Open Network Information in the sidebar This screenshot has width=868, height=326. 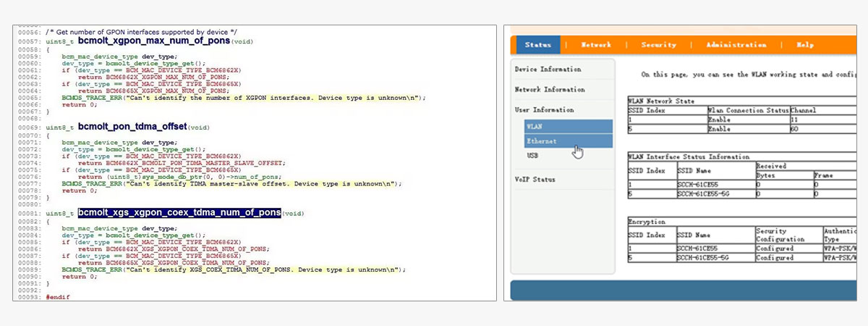click(550, 90)
